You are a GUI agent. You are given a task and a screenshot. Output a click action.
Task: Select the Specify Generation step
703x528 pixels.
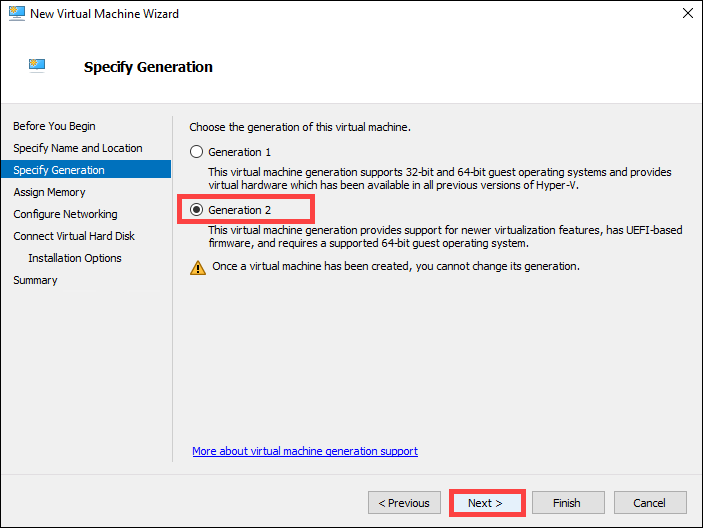[59, 170]
